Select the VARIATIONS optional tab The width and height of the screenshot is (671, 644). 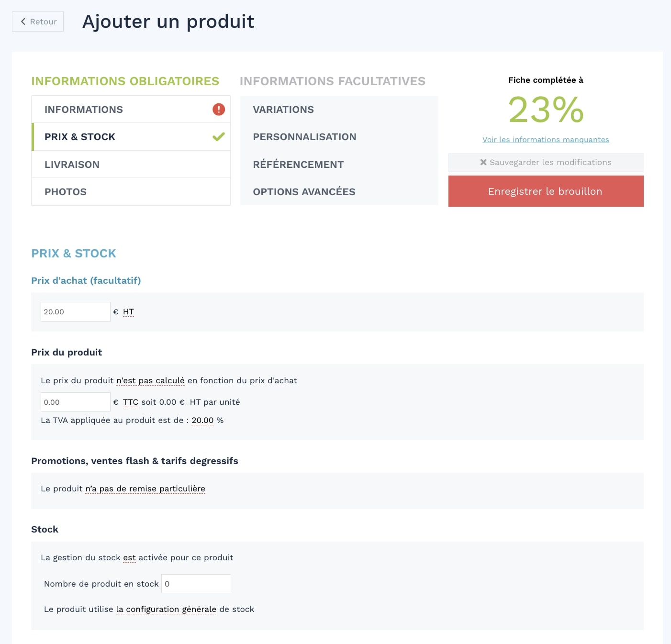pyautogui.click(x=339, y=110)
